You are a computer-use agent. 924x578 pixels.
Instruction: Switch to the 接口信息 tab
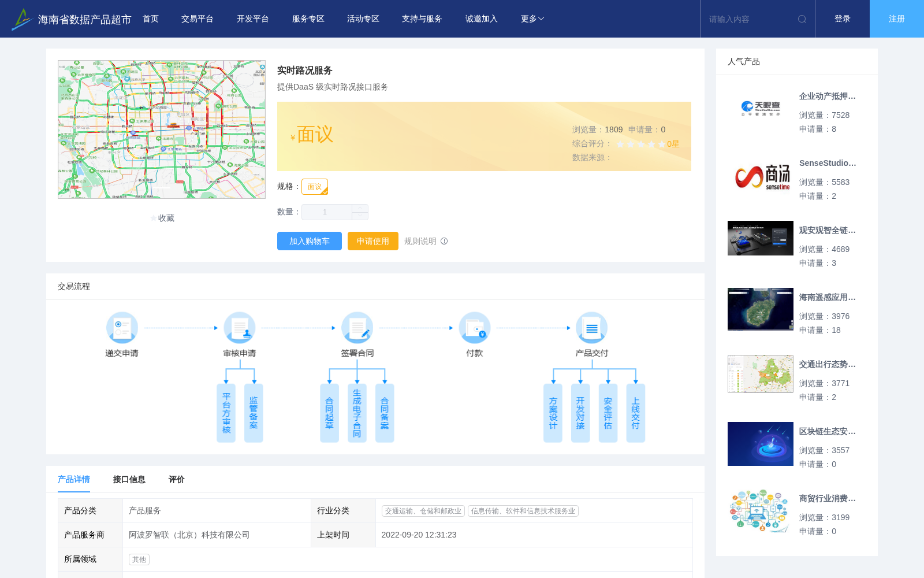[x=129, y=479]
